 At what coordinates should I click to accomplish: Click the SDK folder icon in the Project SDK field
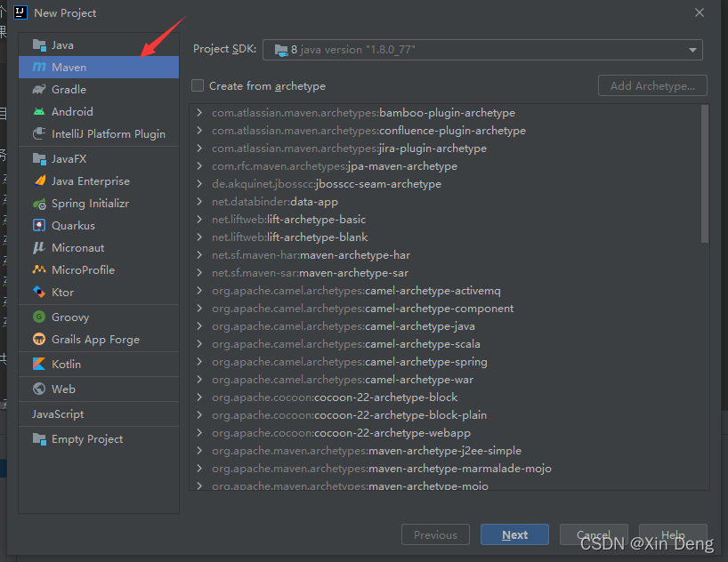pyautogui.click(x=281, y=50)
